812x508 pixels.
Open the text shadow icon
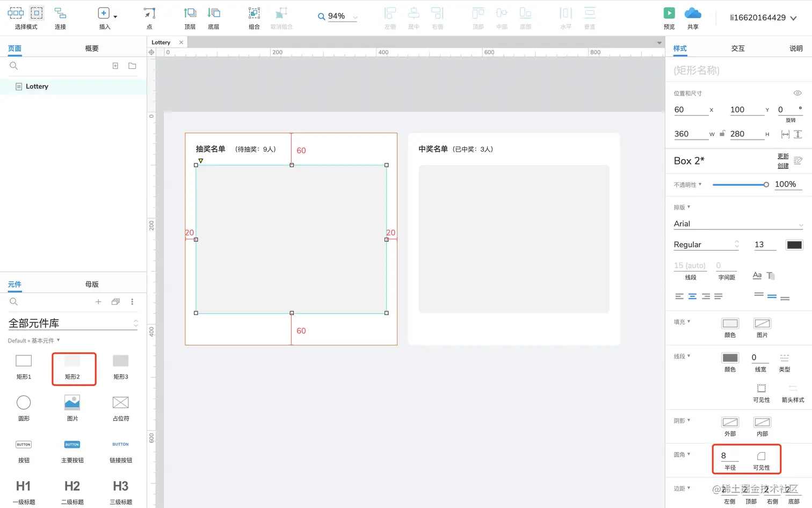(771, 276)
